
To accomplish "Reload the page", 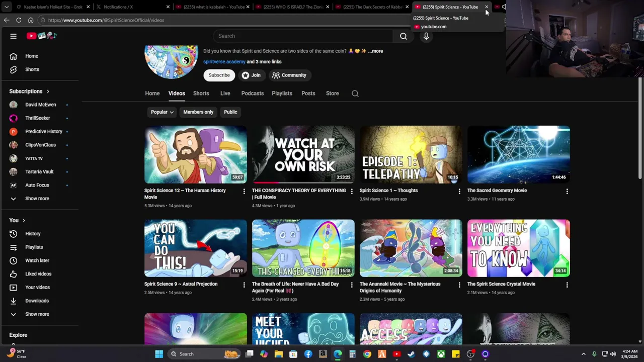I will [19, 20].
